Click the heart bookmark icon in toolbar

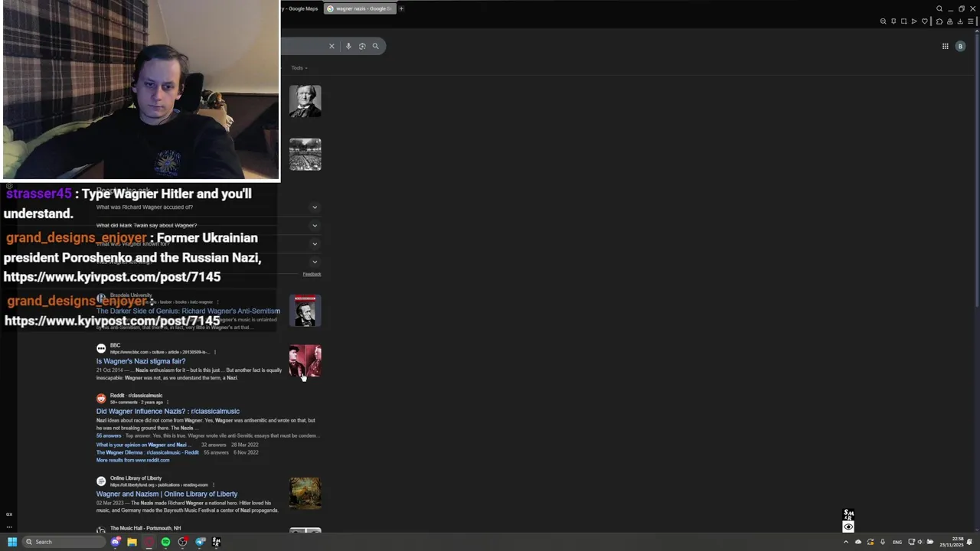point(924,21)
